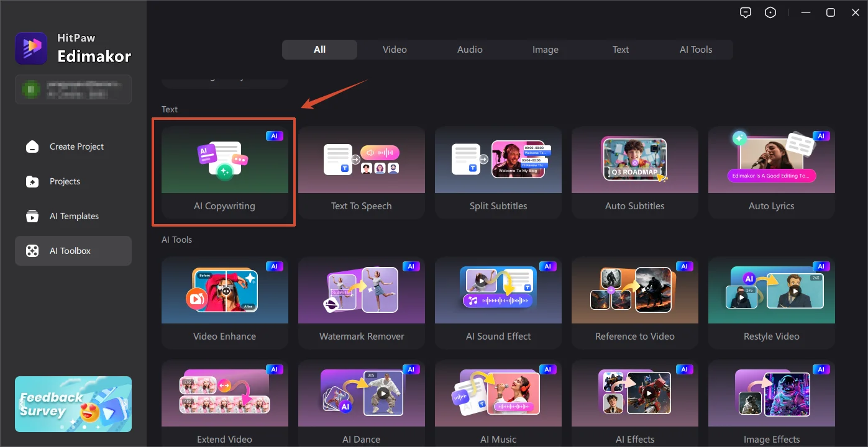This screenshot has width=868, height=447.
Task: Click the blurred user account field
Action: (x=73, y=89)
